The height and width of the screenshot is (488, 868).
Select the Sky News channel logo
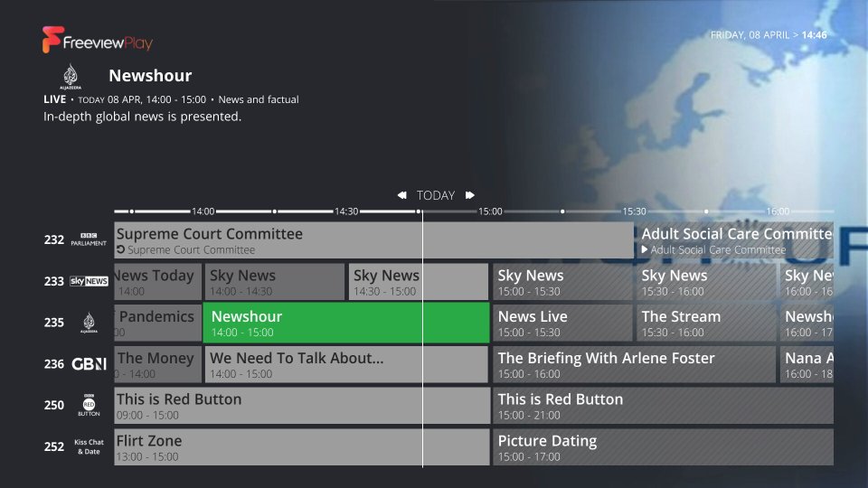(x=89, y=281)
